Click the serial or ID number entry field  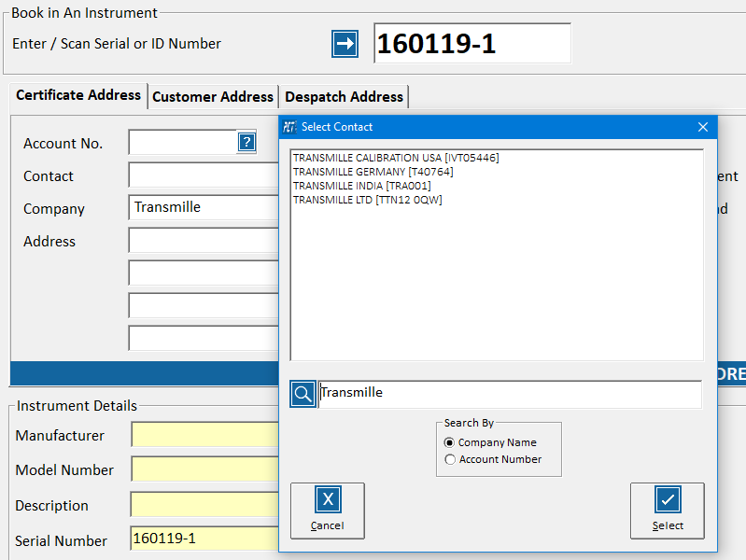472,43
